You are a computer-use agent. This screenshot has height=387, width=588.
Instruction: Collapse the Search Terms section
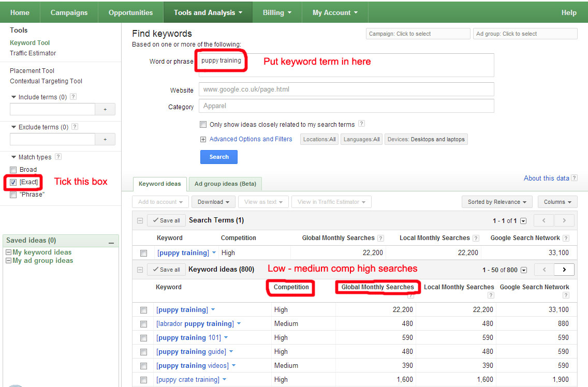140,220
